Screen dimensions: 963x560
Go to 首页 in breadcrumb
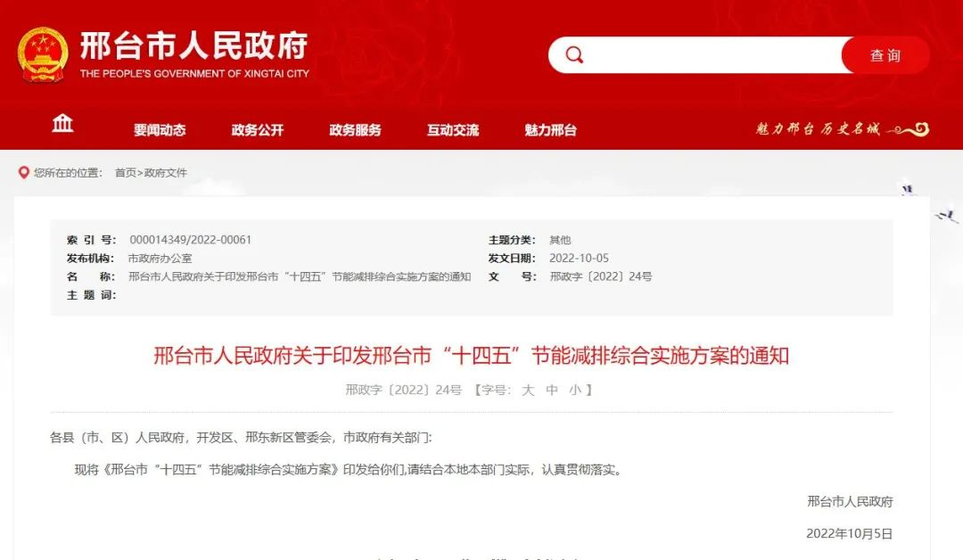point(126,173)
